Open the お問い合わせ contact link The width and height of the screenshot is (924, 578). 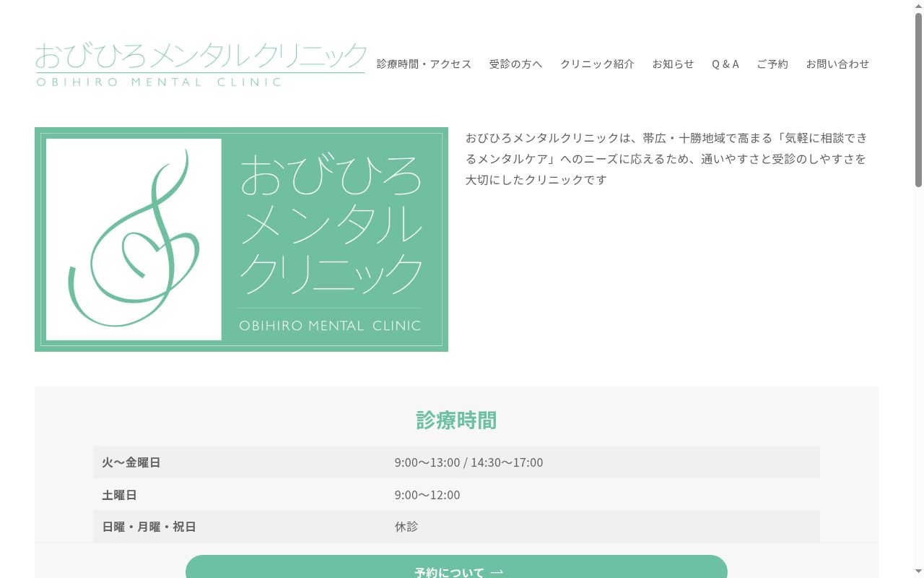click(x=837, y=64)
